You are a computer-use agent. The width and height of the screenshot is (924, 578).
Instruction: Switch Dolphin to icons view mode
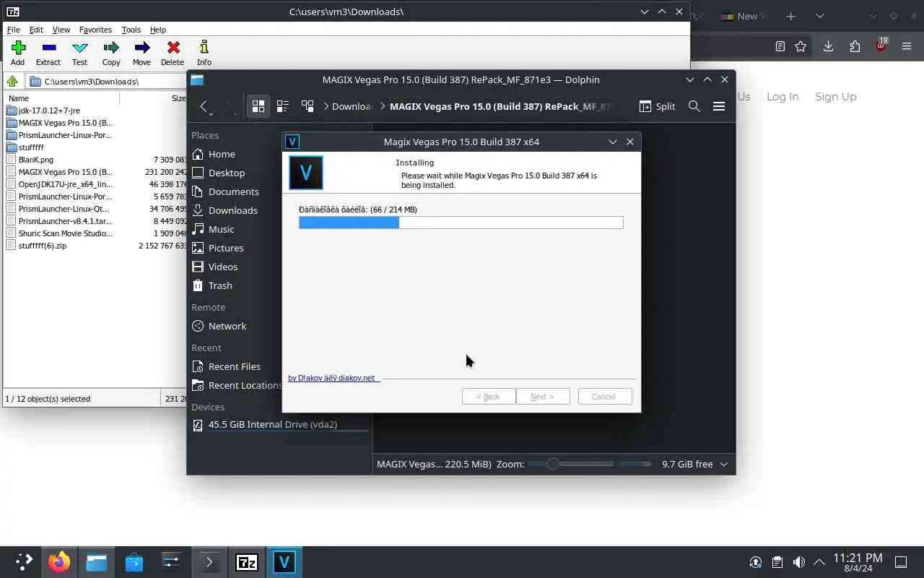click(258, 106)
